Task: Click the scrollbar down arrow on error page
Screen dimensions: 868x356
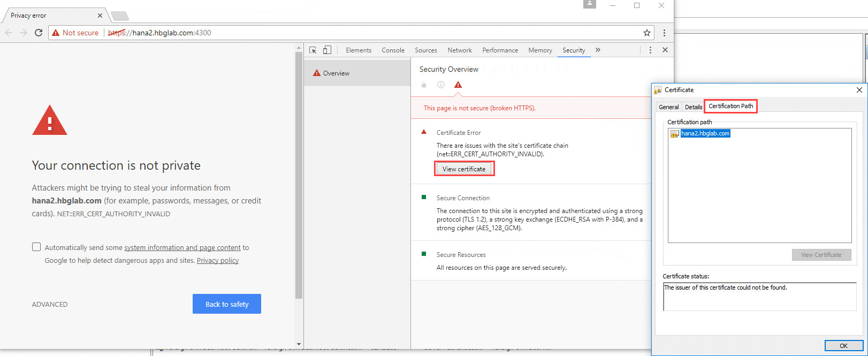Action: pos(299,344)
